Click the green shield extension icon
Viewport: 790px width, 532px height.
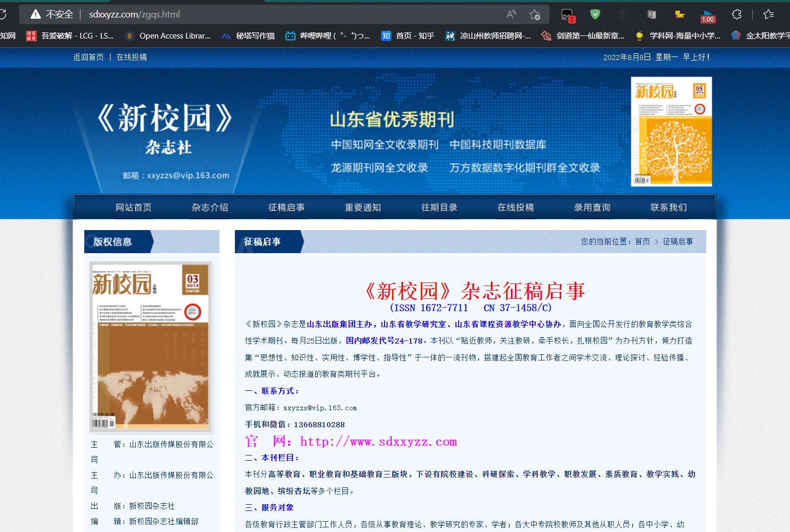tap(595, 14)
